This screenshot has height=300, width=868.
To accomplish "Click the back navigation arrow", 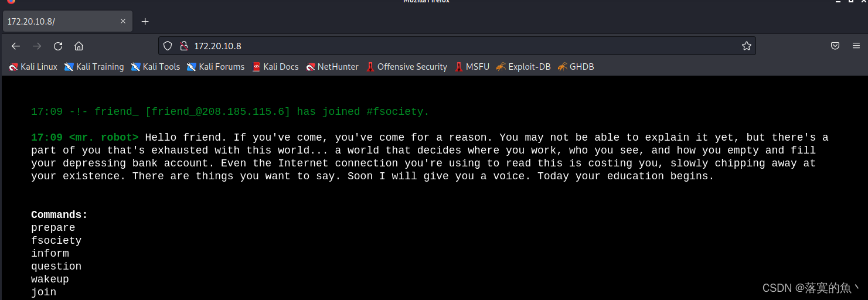I will tap(16, 46).
